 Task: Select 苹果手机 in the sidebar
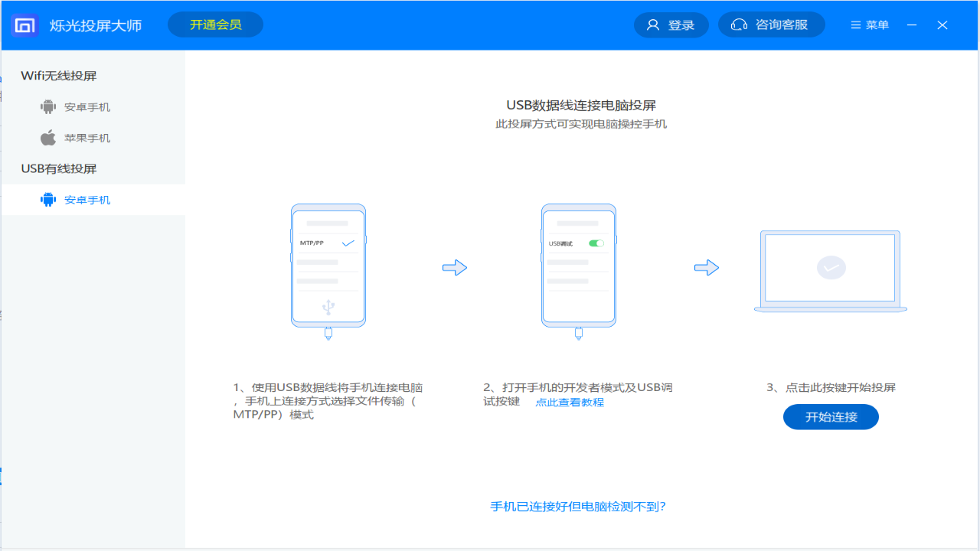pos(87,138)
